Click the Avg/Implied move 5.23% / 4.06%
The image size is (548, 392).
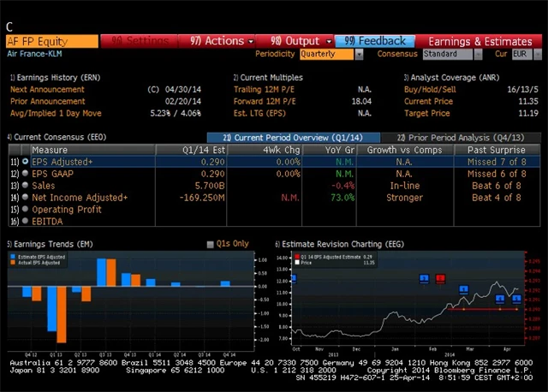pyautogui.click(x=176, y=113)
